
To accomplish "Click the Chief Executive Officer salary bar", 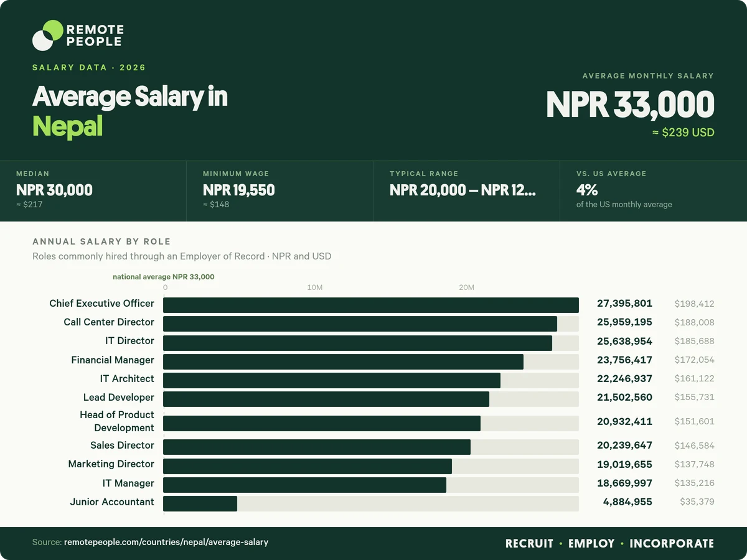I will tap(371, 305).
